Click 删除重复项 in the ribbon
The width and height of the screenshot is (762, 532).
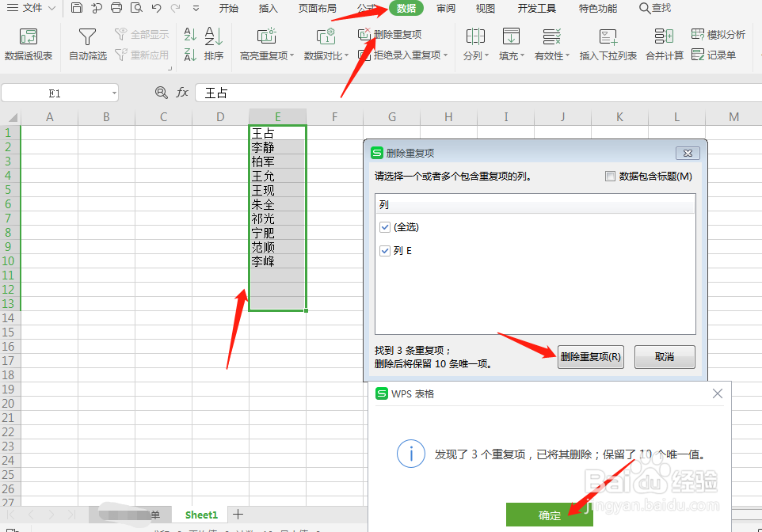390,35
